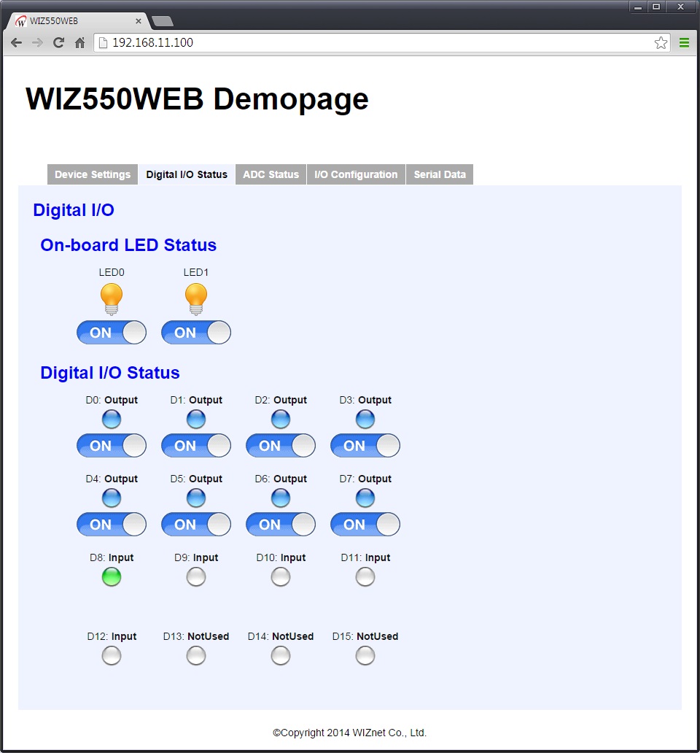Switch off the D3 output toggle
The height and width of the screenshot is (753, 700).
click(x=365, y=445)
